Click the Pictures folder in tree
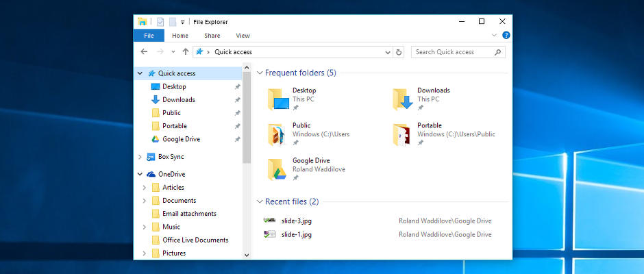644x274 pixels. point(174,253)
